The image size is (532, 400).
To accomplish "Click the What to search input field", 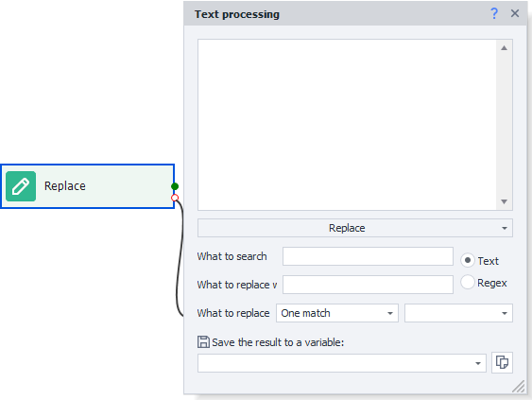I will click(368, 256).
